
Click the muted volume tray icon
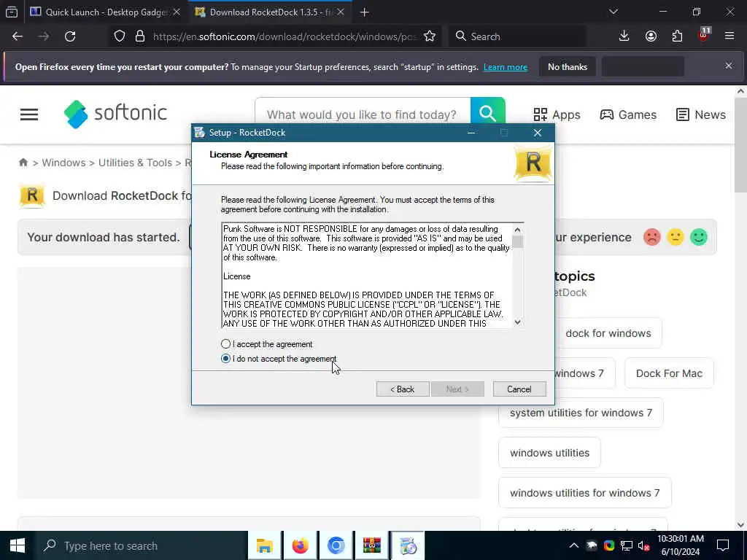644,545
